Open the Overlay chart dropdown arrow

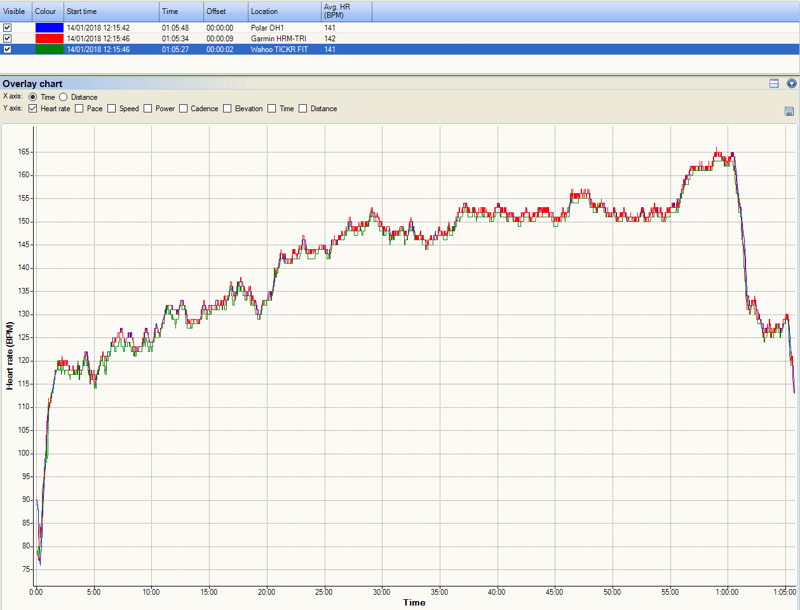791,84
